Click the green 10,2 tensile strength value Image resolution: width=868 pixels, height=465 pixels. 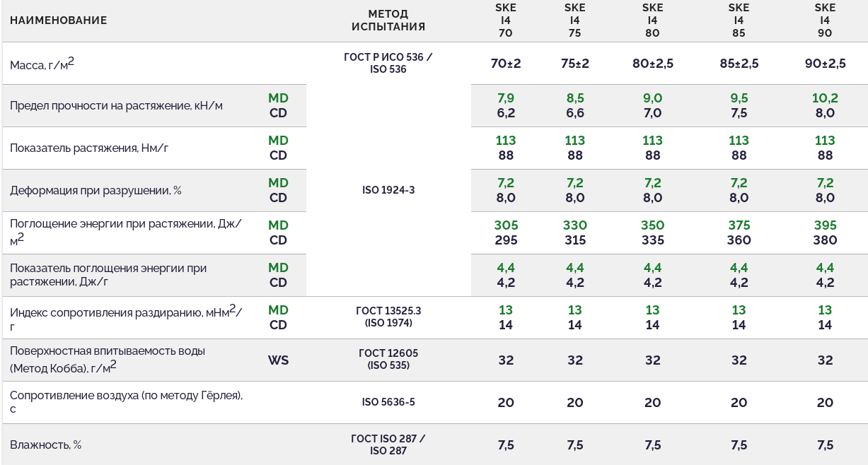pos(825,98)
